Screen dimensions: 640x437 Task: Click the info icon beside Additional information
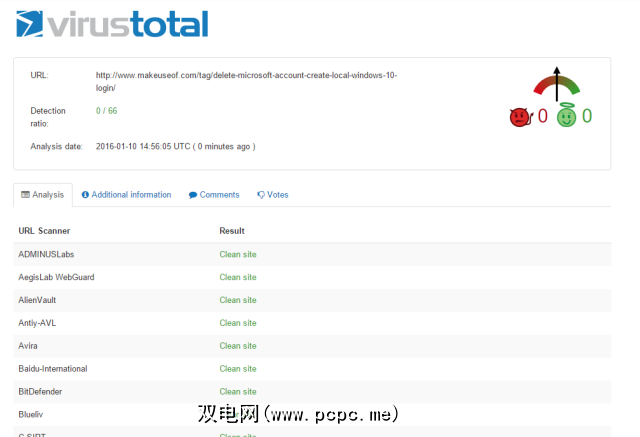(x=85, y=195)
